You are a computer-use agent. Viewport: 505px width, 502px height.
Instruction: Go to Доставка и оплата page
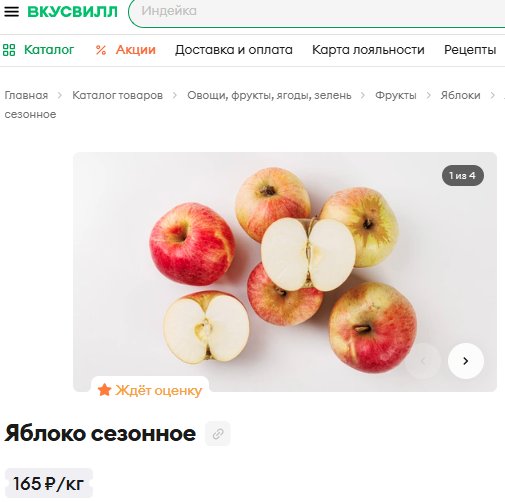coord(234,50)
